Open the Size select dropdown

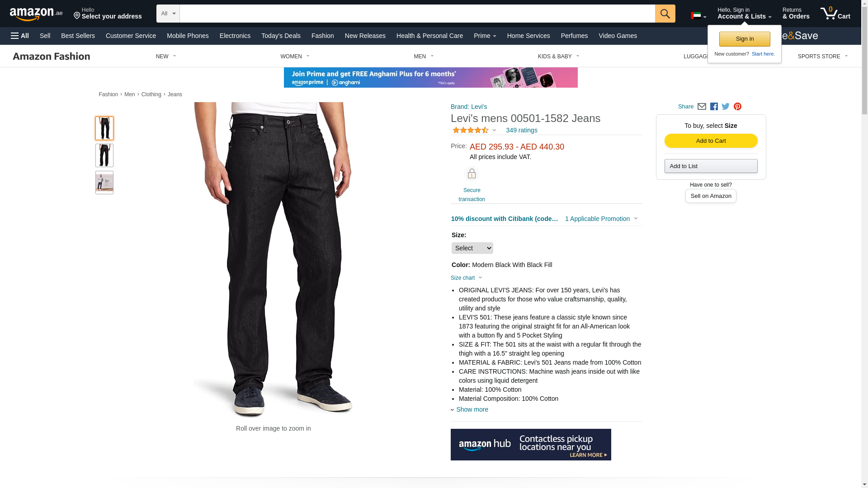click(472, 248)
